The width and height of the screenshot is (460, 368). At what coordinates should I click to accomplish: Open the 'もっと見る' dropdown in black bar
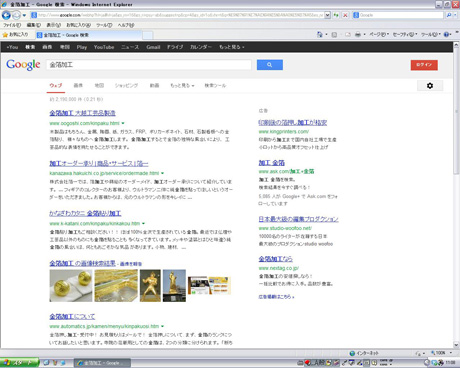(232, 47)
